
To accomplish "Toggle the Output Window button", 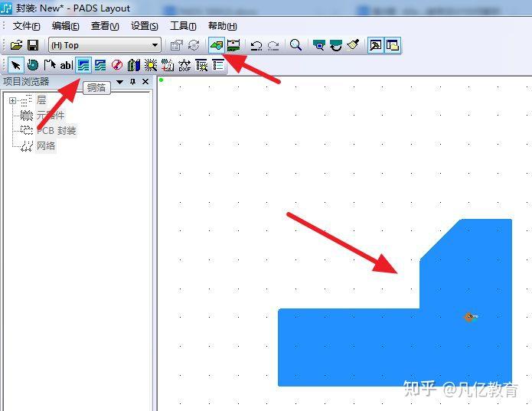I will 376,45.
